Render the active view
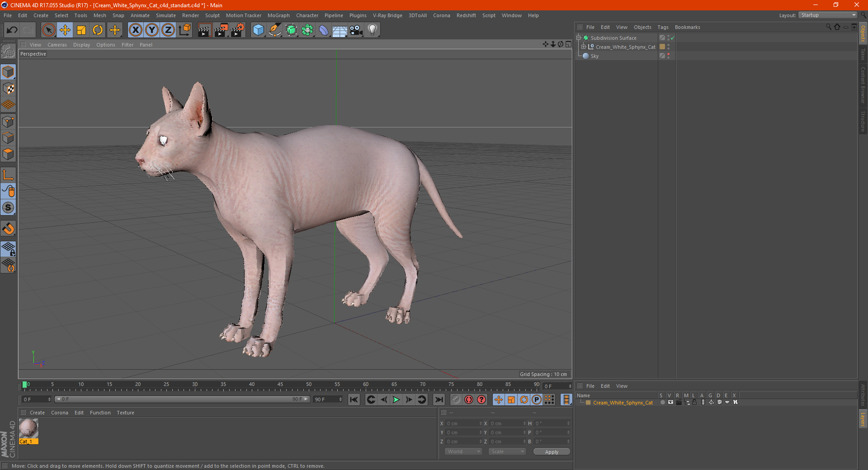 [204, 30]
